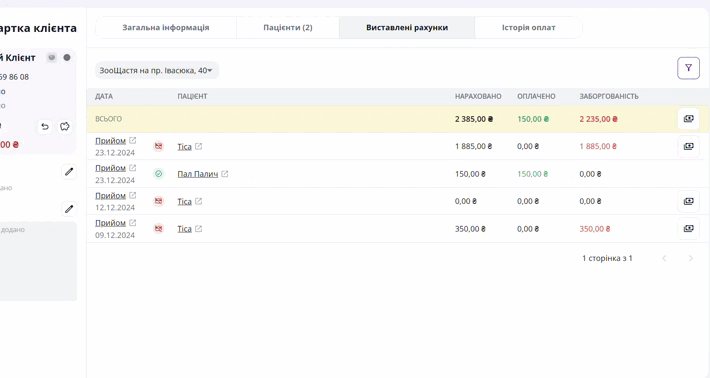The height and width of the screenshot is (378, 710).
Task: Click the payment icon for the 350,00 invoice
Action: tap(688, 229)
